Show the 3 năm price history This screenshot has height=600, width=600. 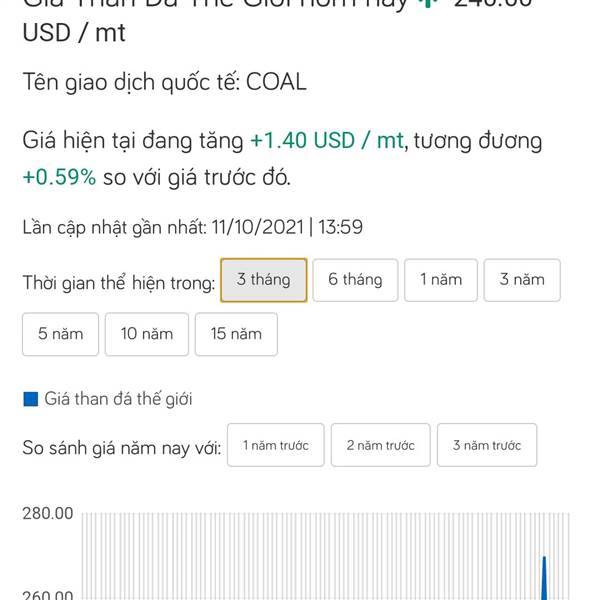click(522, 280)
